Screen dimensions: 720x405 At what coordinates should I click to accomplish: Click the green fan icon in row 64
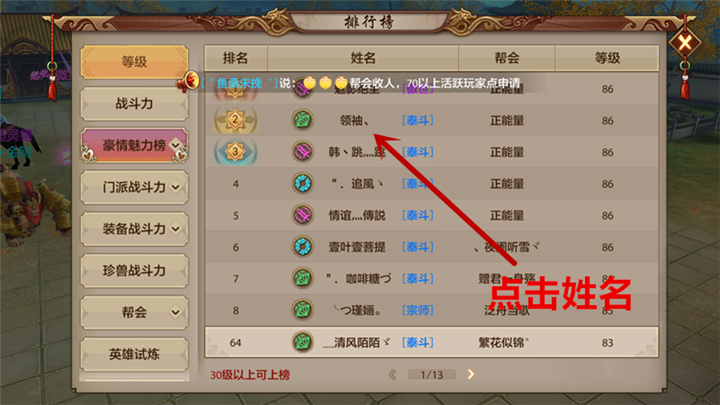(303, 342)
